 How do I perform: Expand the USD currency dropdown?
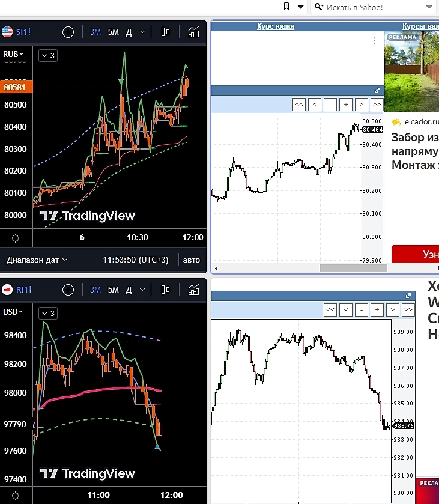tap(13, 312)
